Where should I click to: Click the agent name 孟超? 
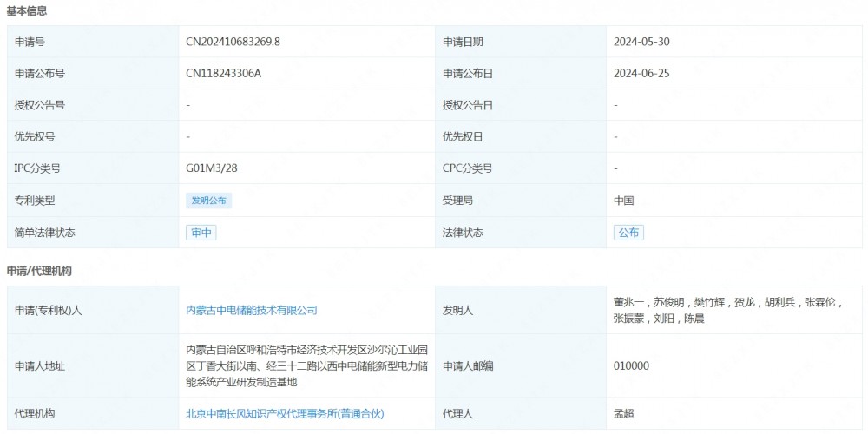click(624, 414)
